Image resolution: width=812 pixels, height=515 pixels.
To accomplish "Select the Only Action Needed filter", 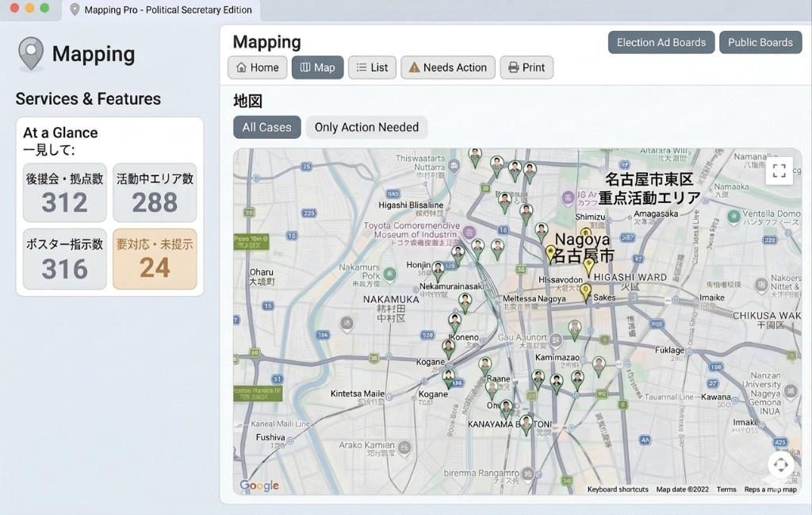I will pyautogui.click(x=366, y=127).
